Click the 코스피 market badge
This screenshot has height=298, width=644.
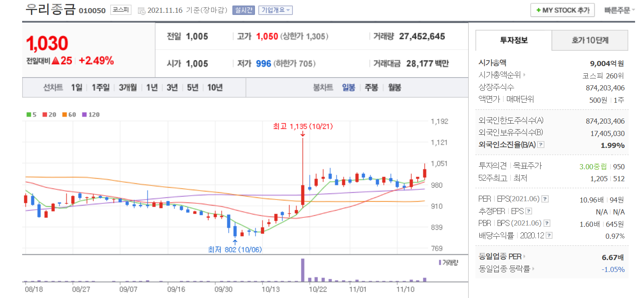(x=121, y=10)
